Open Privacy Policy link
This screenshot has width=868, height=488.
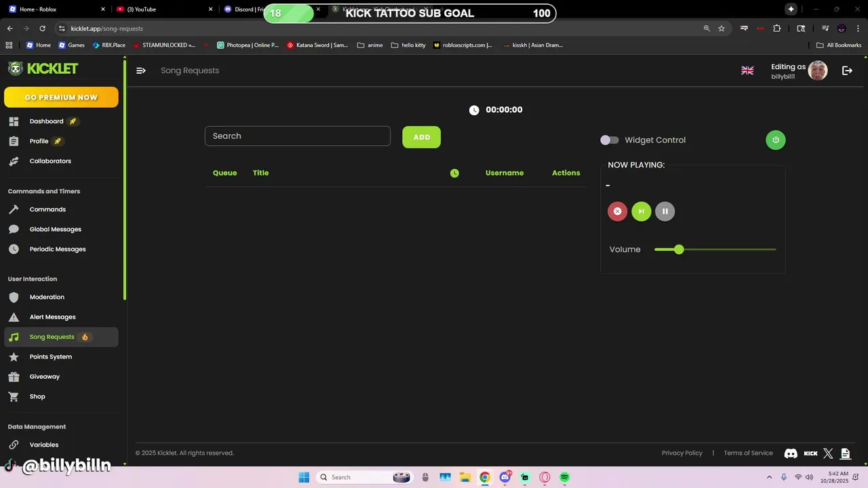(682, 453)
